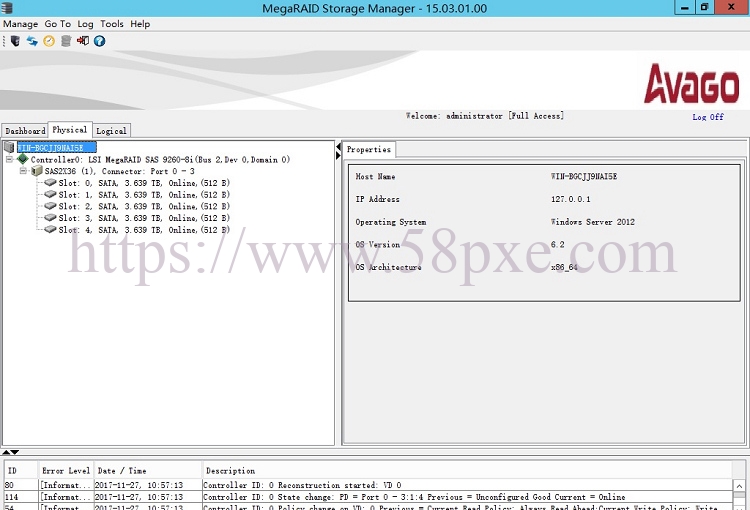Click the orange clock toolbar icon
The image size is (750, 510).
[49, 41]
